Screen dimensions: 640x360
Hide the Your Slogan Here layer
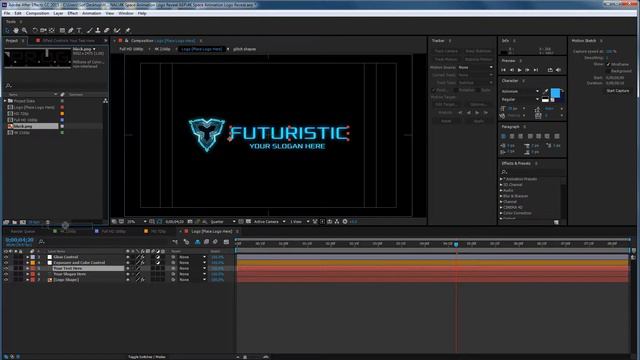(6, 274)
